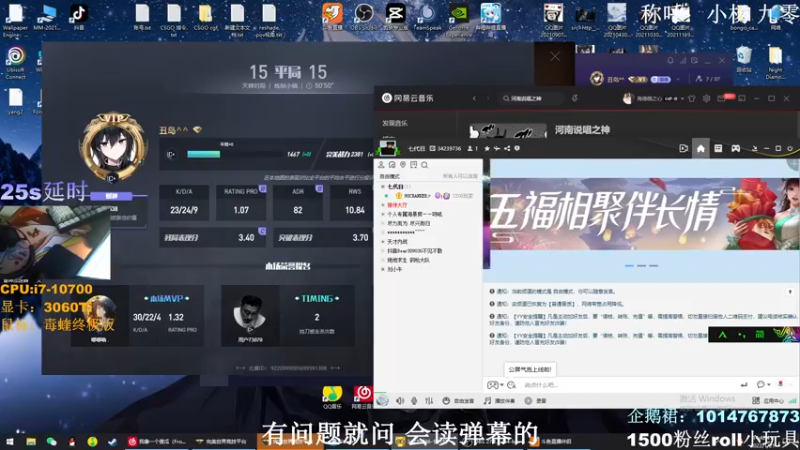
Task: Go back in NetEase Cloud Music
Action: pyautogui.click(x=474, y=98)
